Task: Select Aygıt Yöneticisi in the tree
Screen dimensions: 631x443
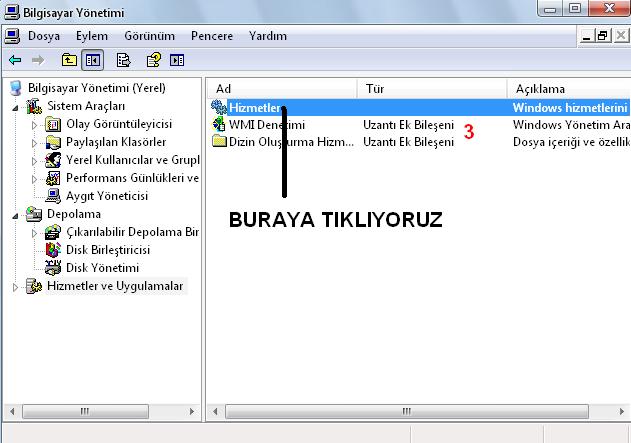Action: [x=107, y=196]
